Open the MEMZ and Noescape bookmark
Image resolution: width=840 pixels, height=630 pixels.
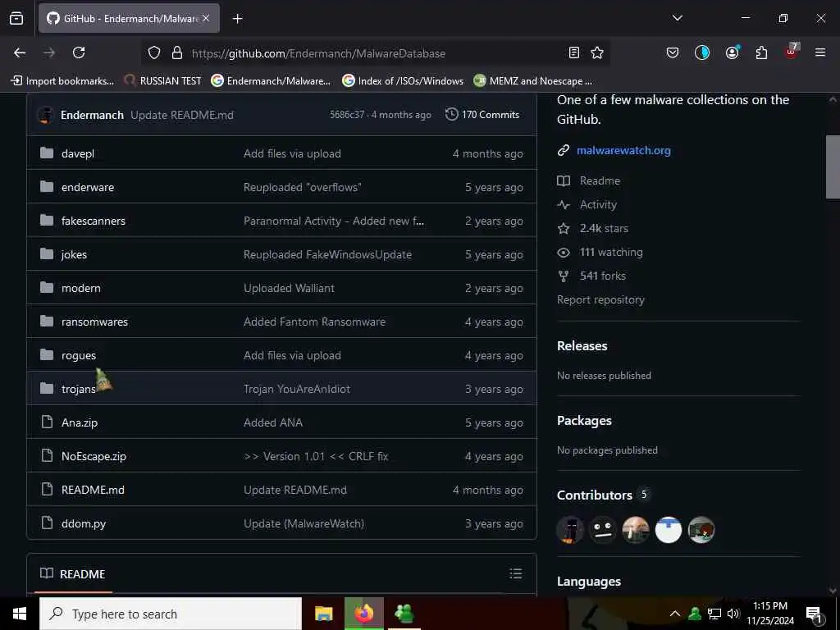point(533,81)
